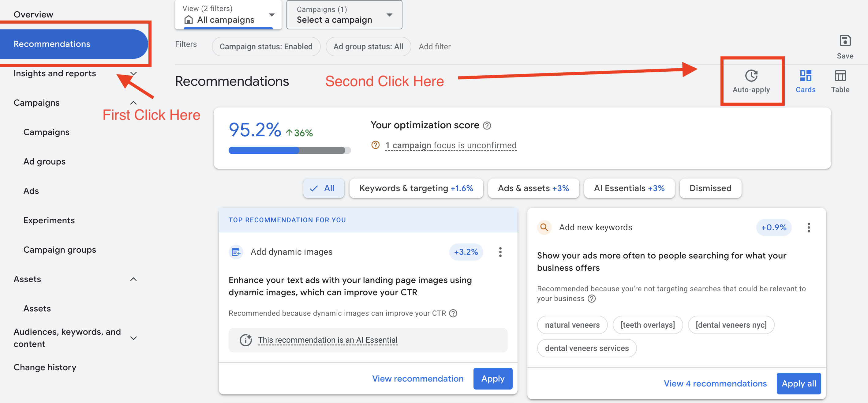Open Ad groups in sidebar
Image resolution: width=868 pixels, height=403 pixels.
pyautogui.click(x=44, y=162)
